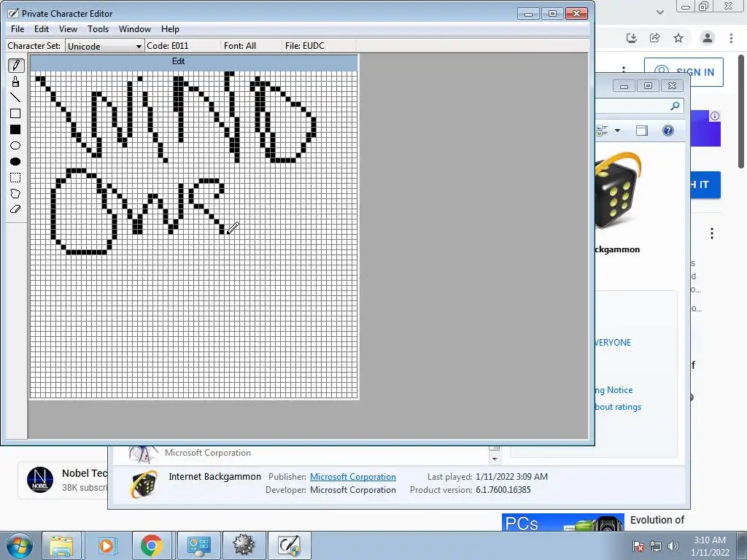Click the Chrome share page icon
747x560 pixels.
pos(655,38)
